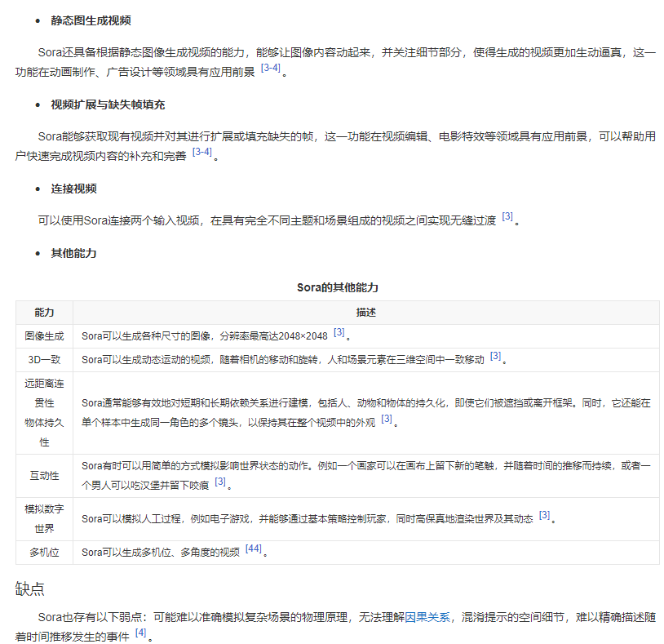
Task: Open citation [3] in the 模拟数字世界 row
Action: pos(545,515)
